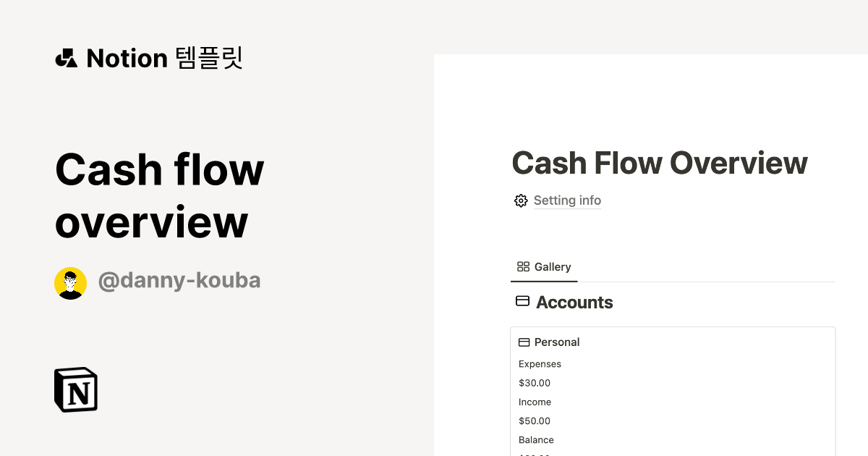
Task: Click the author avatar picture
Action: [70, 282]
